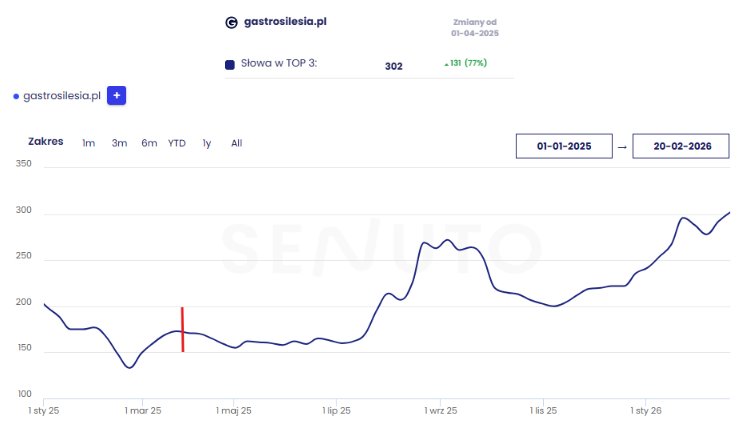Image resolution: width=751 pixels, height=429 pixels.
Task: Click the gastrosilesia.pl favicon logo
Action: [231, 23]
